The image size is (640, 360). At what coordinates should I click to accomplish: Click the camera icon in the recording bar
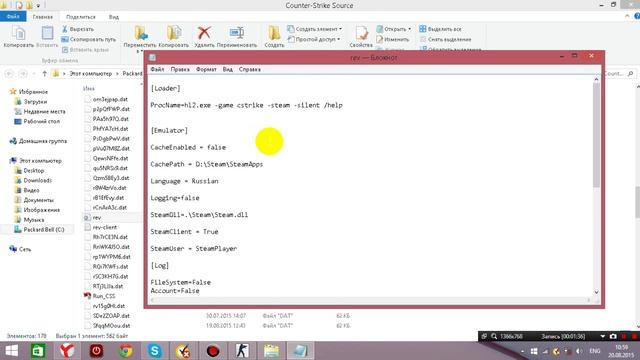point(613,336)
